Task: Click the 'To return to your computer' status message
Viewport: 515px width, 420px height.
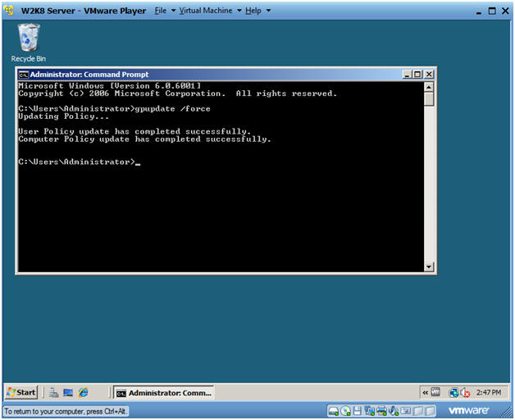Action: point(66,412)
